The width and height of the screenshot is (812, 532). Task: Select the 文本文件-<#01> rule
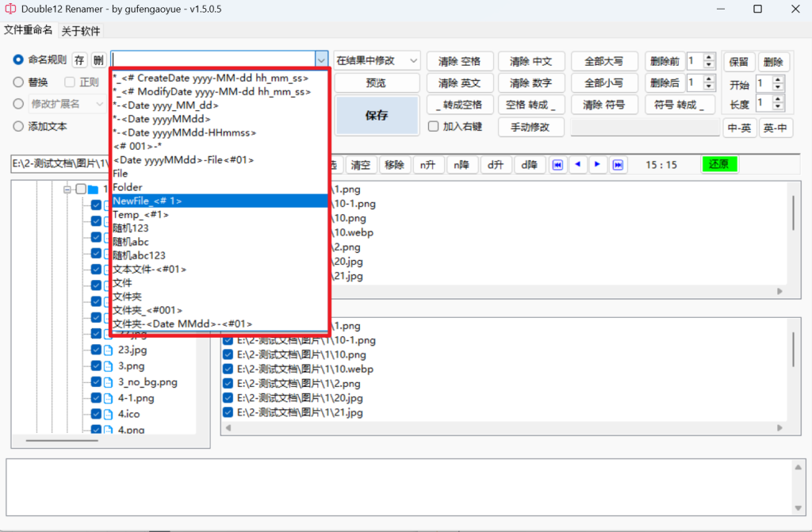pos(220,270)
